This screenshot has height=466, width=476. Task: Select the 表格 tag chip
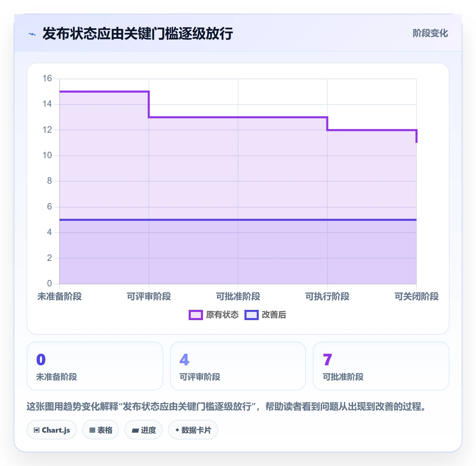click(x=101, y=430)
